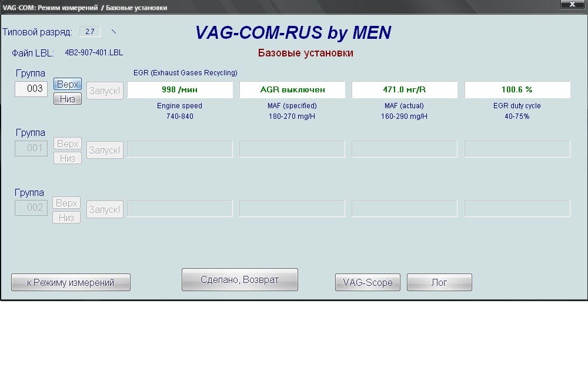Click the EGR duty cycle value 100.6 %
Viewport: 588px width, 367px height.
517,89
